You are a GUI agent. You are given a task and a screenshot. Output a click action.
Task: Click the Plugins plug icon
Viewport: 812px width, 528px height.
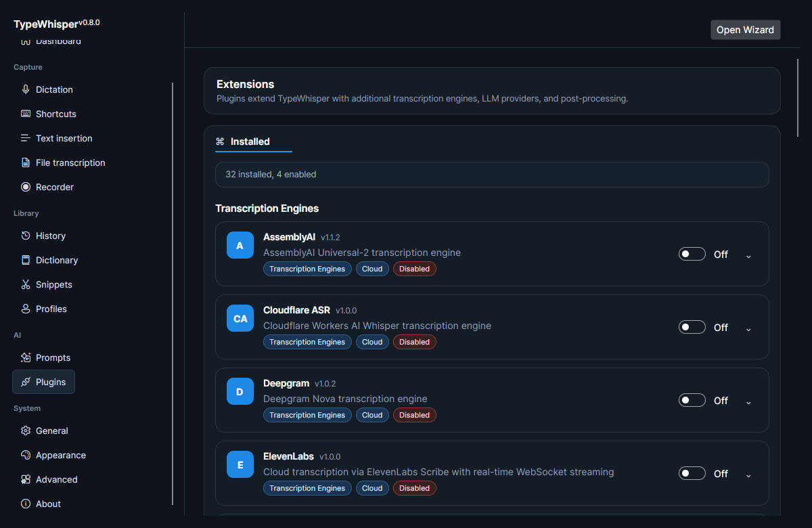[26, 382]
